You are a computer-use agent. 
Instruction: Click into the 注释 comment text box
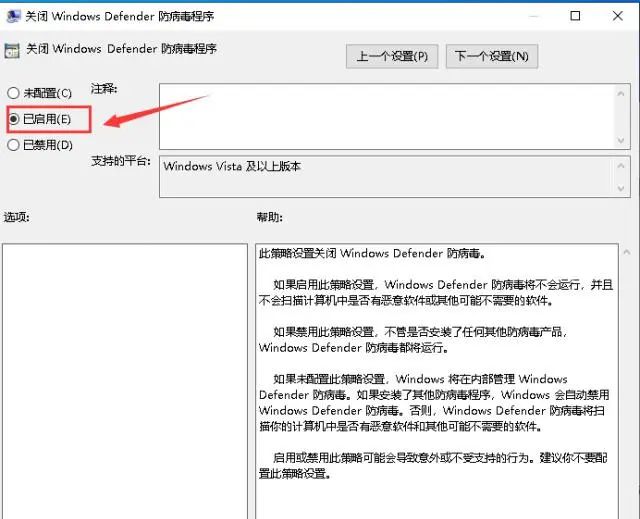(x=387, y=117)
